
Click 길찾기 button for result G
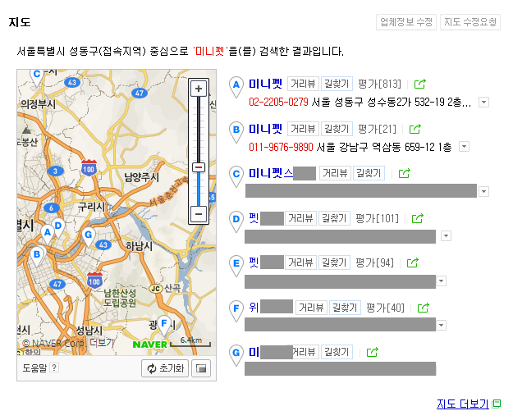(337, 352)
